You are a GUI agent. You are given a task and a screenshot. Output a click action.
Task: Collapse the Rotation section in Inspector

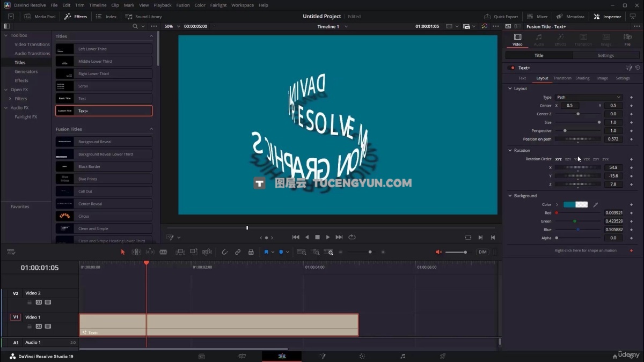pos(510,150)
